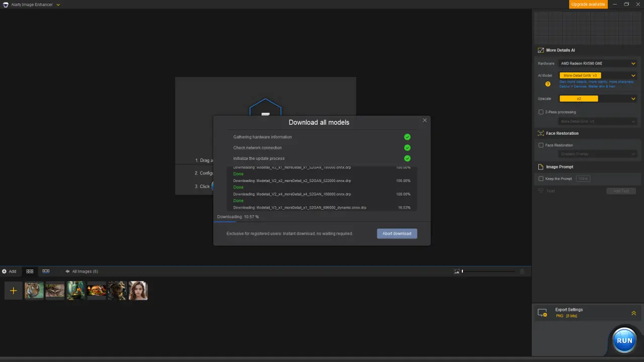Select the woman portrait thumbnail
The height and width of the screenshot is (362, 644).
(138, 291)
